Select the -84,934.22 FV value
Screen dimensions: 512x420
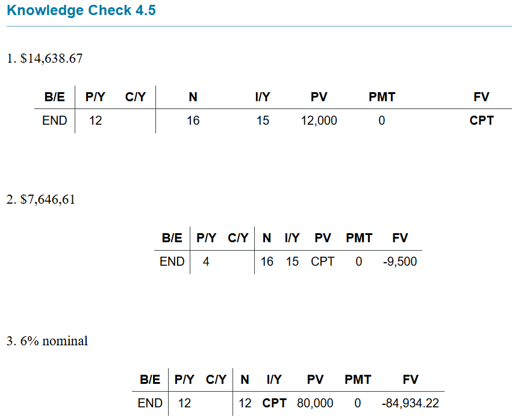point(410,403)
